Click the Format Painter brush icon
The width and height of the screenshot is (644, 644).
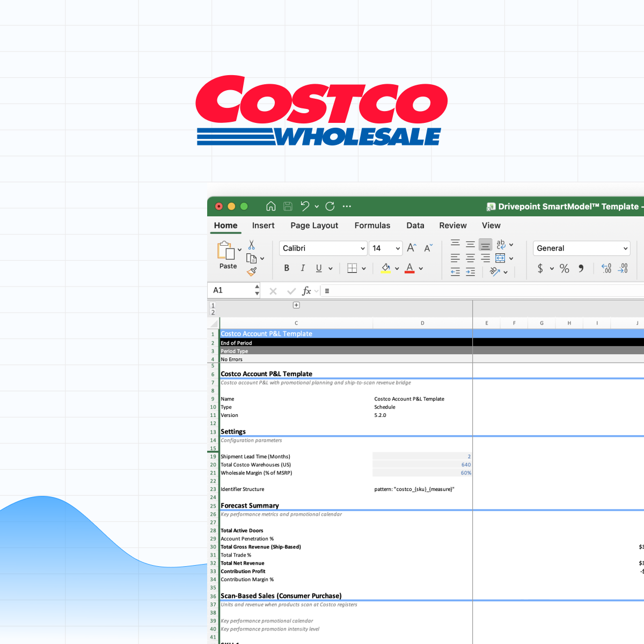pyautogui.click(x=252, y=272)
